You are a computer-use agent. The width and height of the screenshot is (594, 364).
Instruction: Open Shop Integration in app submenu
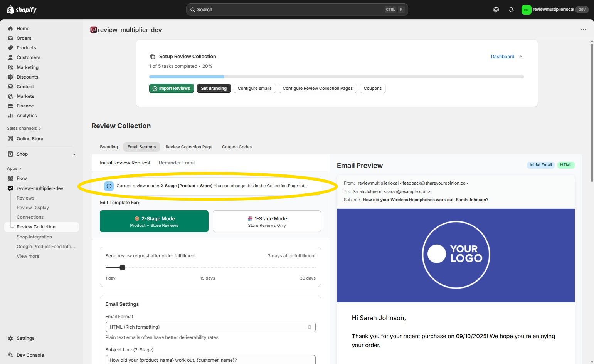tap(34, 237)
